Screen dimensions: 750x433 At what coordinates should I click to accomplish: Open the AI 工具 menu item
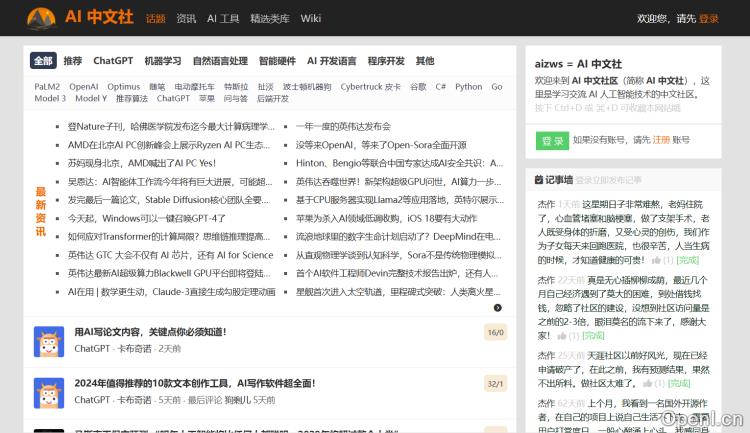(224, 19)
